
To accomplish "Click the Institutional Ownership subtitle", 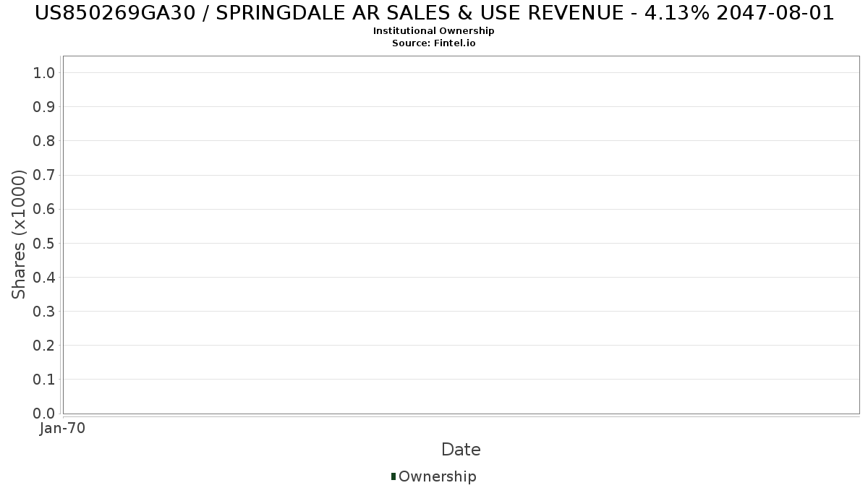I will pos(434,31).
